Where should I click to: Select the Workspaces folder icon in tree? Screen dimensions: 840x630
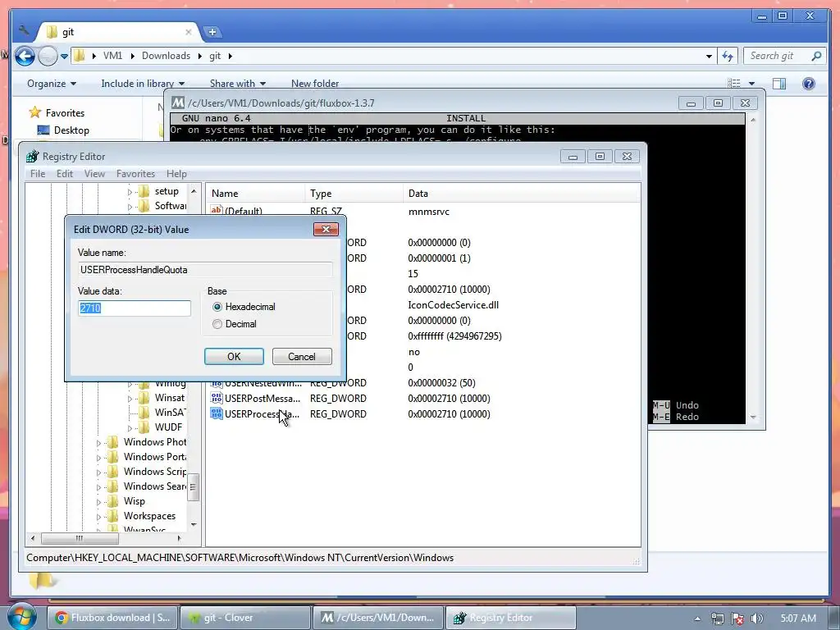click(x=112, y=516)
